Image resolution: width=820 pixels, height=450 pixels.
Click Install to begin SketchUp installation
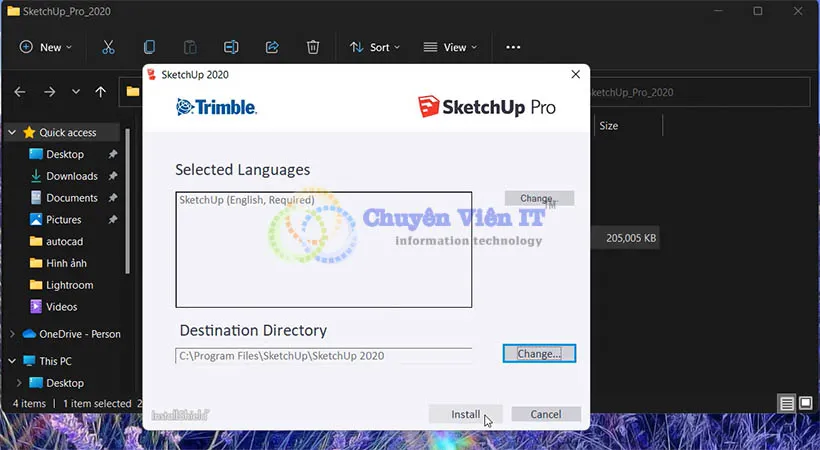click(x=465, y=414)
